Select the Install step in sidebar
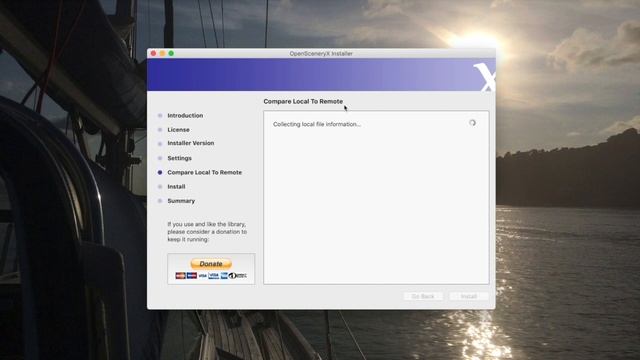This screenshot has height=360, width=640. (176, 187)
